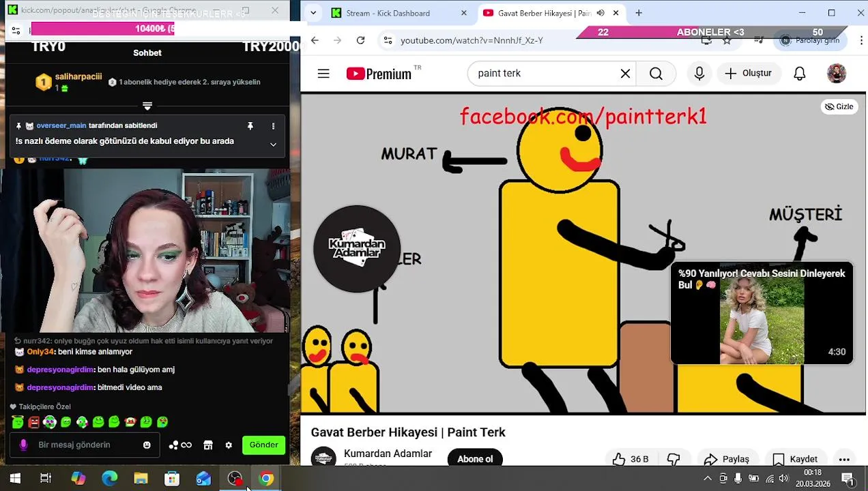Open Chrome tab search dropdown arrow

click(313, 13)
